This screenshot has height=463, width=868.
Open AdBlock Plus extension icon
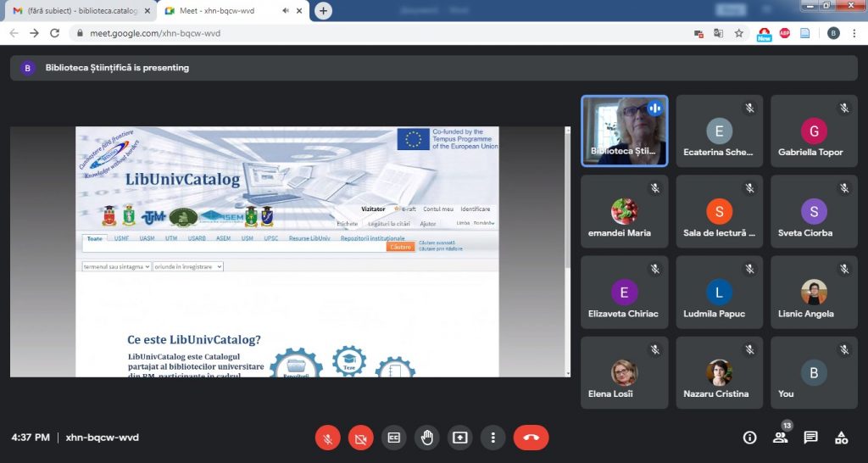pyautogui.click(x=784, y=33)
